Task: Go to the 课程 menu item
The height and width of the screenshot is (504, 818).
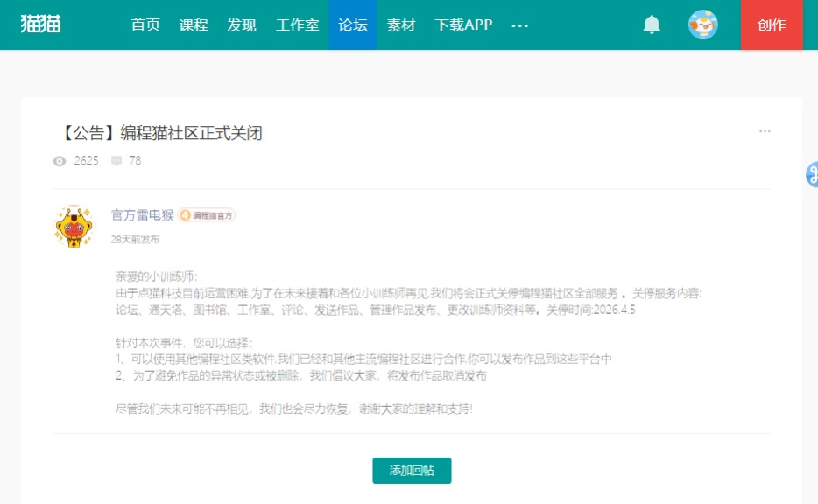Action: click(194, 24)
